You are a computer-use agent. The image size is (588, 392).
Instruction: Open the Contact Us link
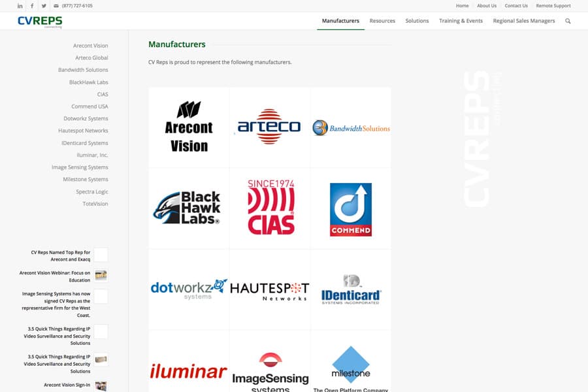516,6
